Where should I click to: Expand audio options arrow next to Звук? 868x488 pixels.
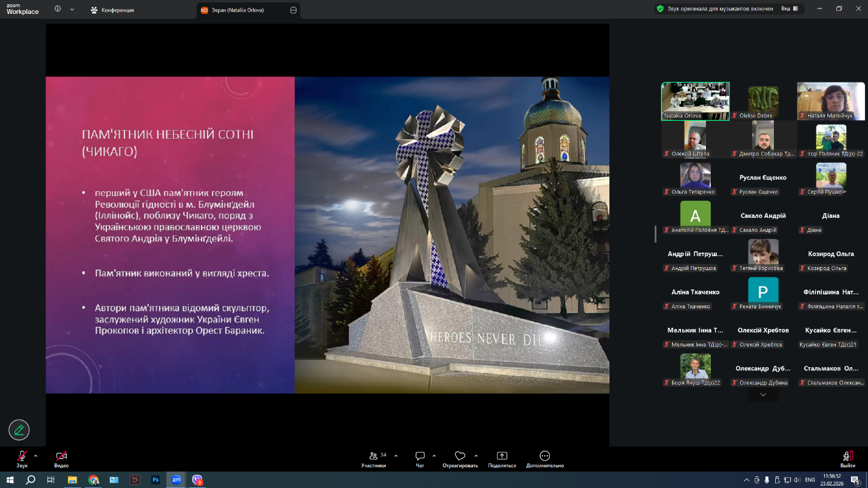[35, 455]
